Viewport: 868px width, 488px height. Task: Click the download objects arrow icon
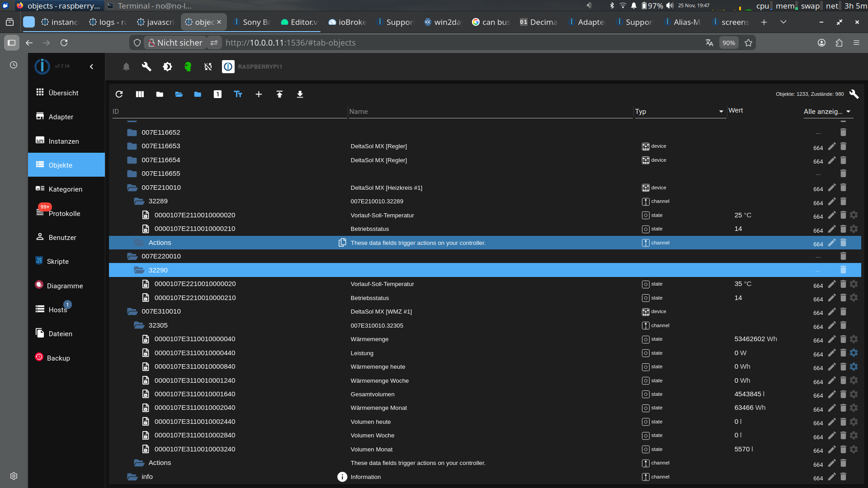point(300,94)
